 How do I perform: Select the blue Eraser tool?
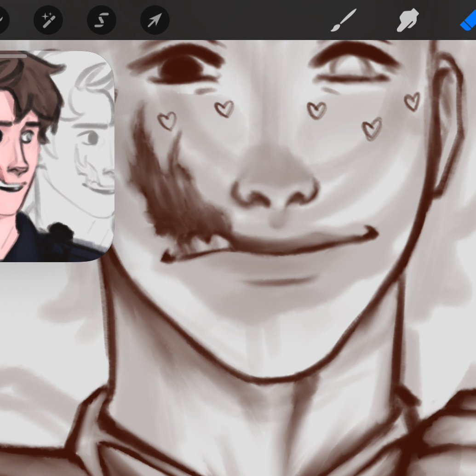[469, 21]
